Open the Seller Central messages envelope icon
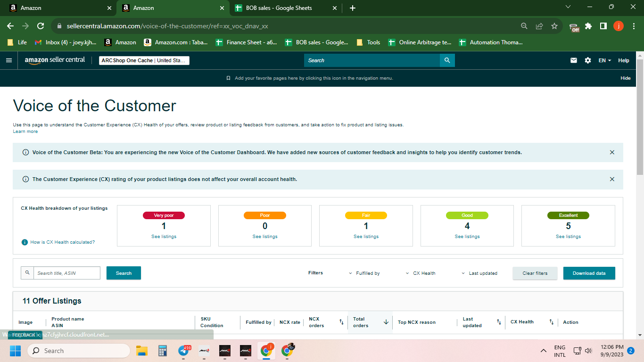The height and width of the screenshot is (362, 644). coord(574,60)
